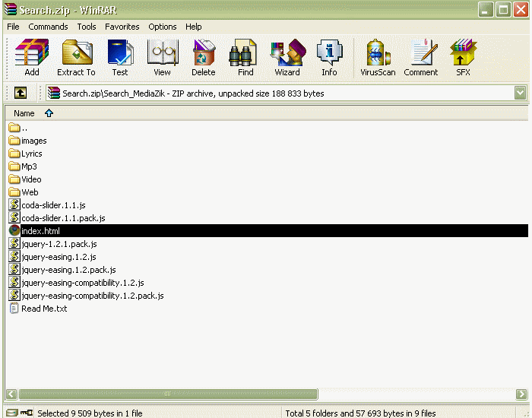Open the Favorites menu
532x418 pixels.
tap(122, 27)
